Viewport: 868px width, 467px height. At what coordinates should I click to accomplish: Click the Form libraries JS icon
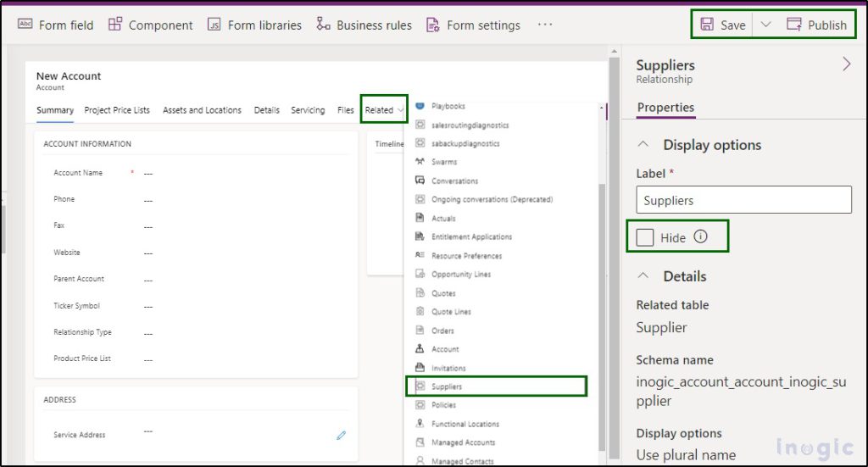[214, 25]
